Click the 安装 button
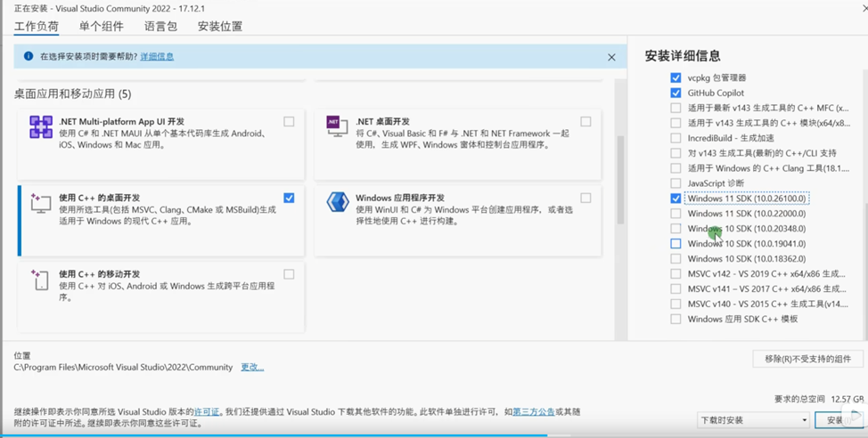The height and width of the screenshot is (438, 868). 839,420
